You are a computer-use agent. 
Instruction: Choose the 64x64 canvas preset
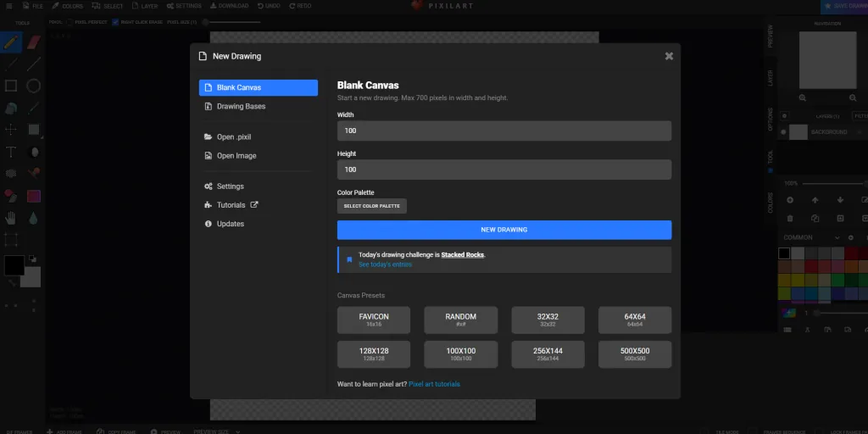tap(635, 320)
